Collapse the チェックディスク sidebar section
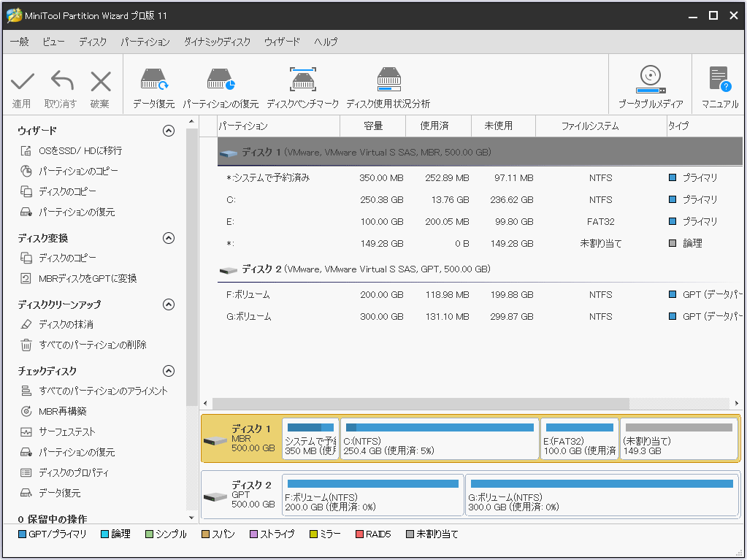747x560 pixels. (x=169, y=371)
